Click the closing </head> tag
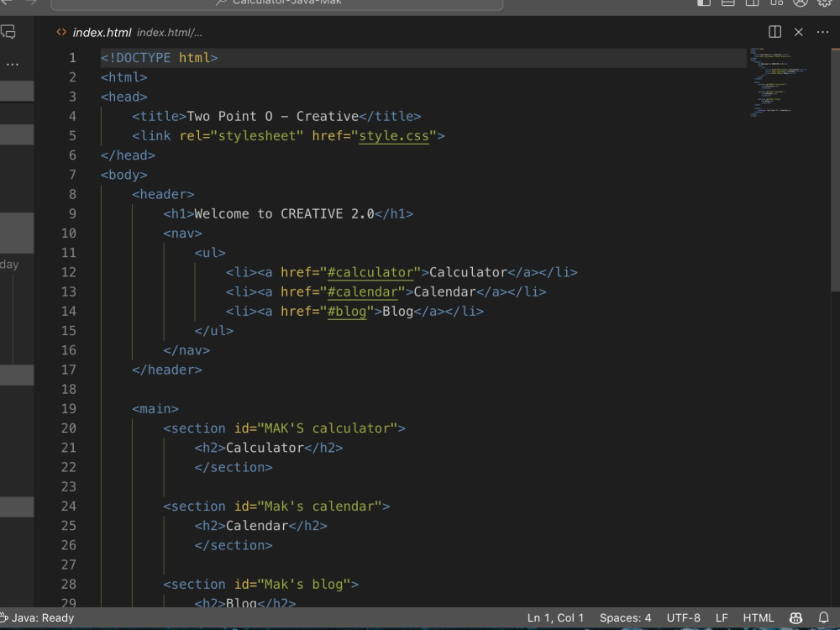 (x=128, y=155)
